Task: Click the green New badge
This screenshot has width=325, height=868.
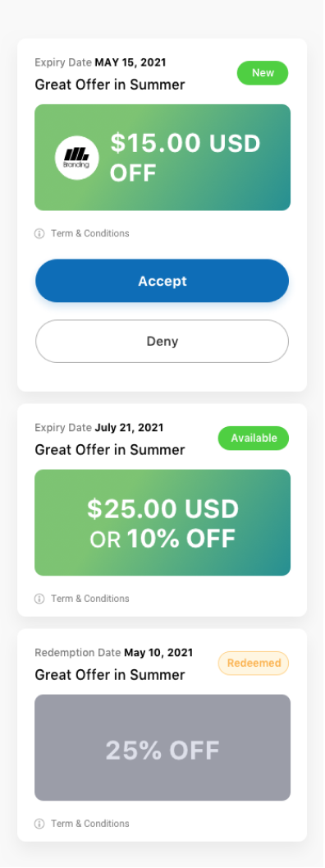Action: [263, 73]
